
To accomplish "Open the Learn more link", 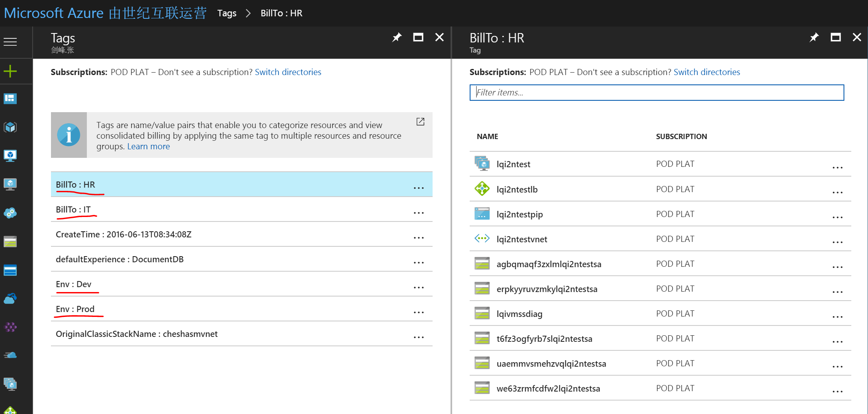I will [x=148, y=146].
